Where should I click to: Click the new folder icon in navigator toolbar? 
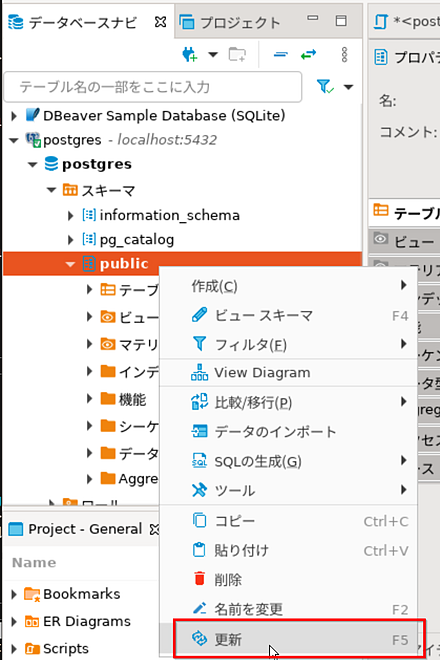(237, 54)
